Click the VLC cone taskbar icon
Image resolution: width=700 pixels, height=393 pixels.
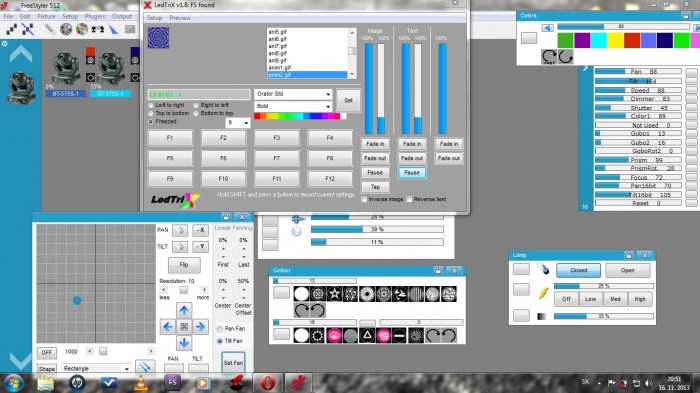[x=141, y=383]
